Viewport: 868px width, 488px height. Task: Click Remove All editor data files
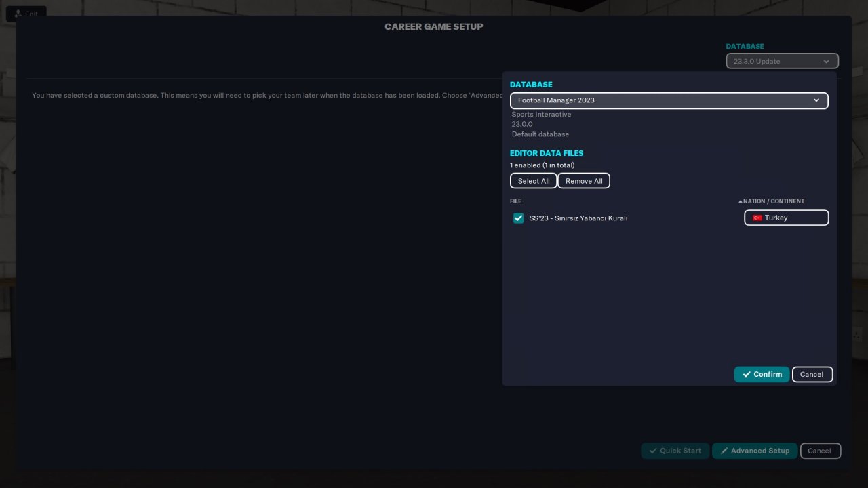584,181
